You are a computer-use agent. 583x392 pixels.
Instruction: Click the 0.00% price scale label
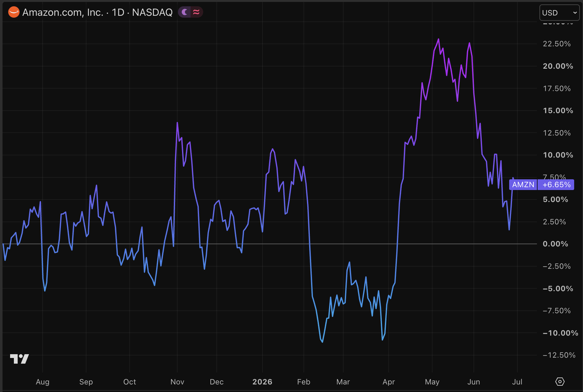coord(555,244)
